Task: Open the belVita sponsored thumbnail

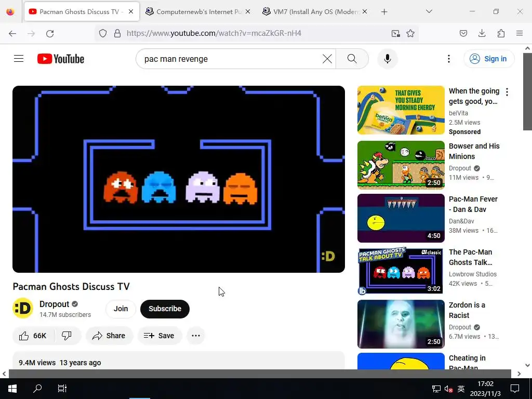Action: (401, 110)
